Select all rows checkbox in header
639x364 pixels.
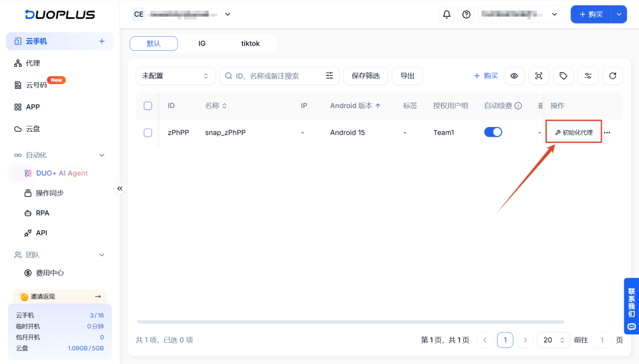click(148, 106)
